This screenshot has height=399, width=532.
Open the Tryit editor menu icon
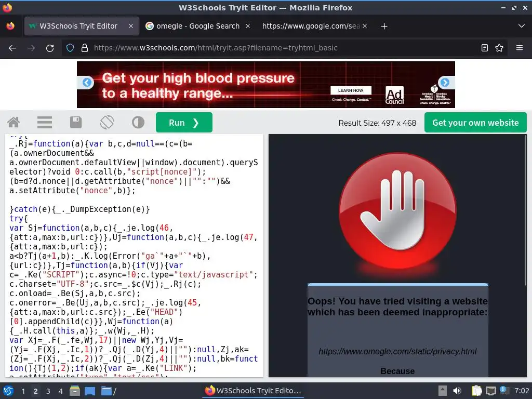(x=45, y=123)
